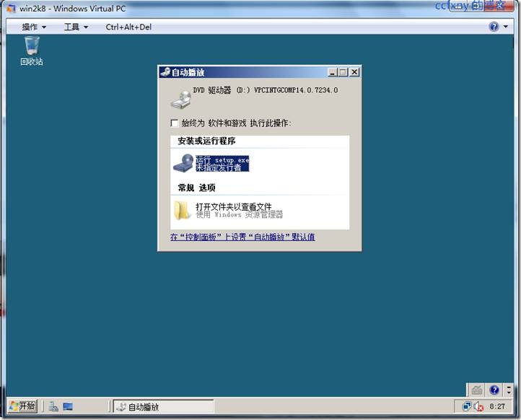Viewport: 521px width, 420px height.
Task: Select the 自动播放 taskbar button
Action: coord(164,406)
